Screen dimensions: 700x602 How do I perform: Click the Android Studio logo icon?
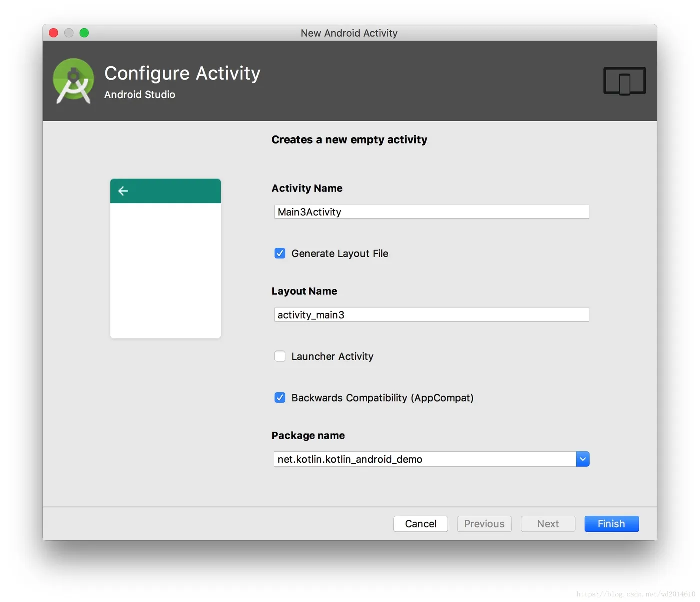(73, 81)
